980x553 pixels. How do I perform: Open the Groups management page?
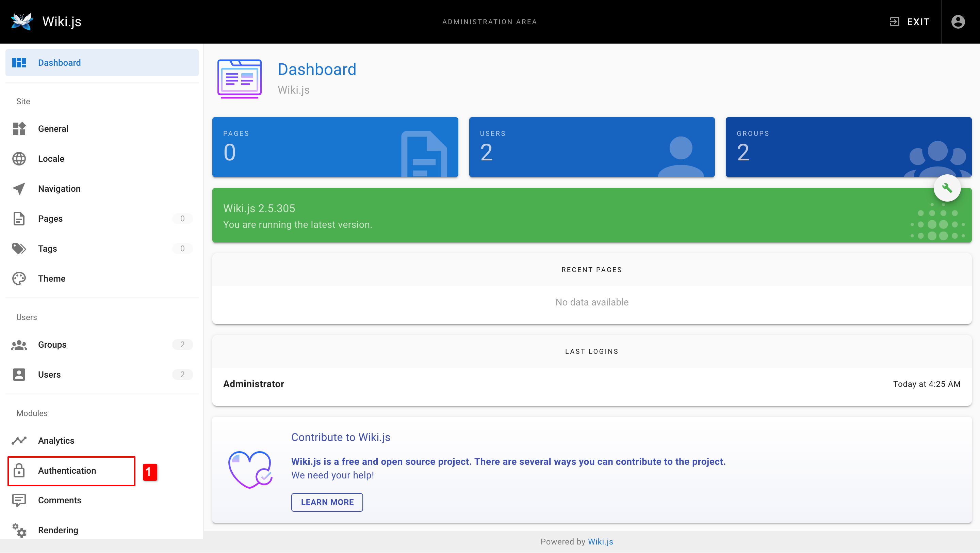click(x=52, y=345)
